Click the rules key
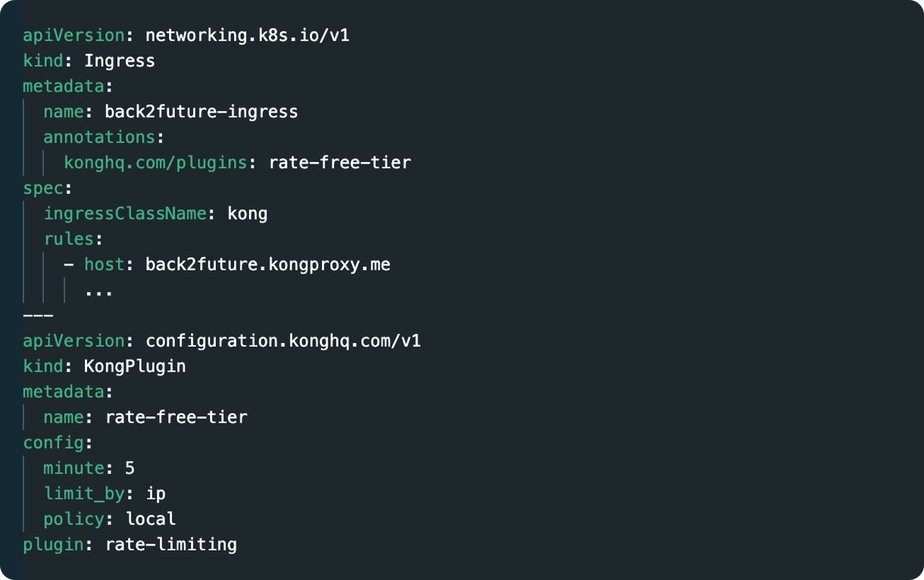The image size is (924, 580). [68, 239]
